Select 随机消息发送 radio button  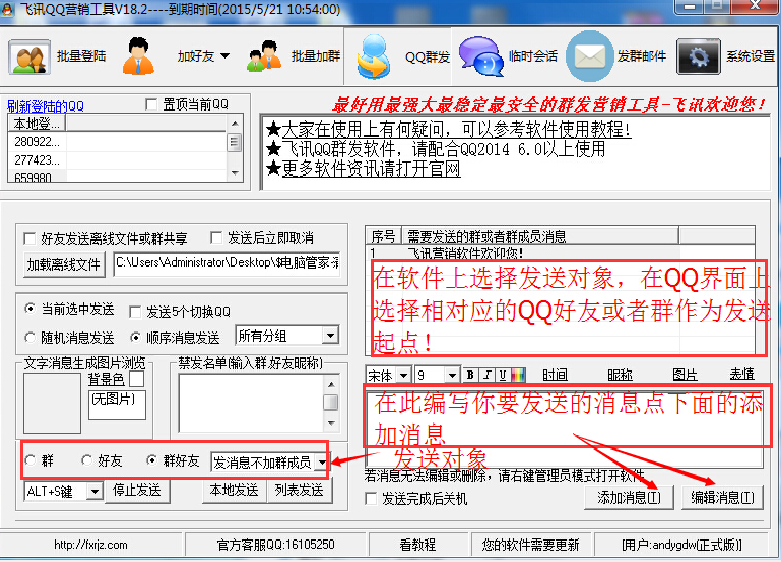(30, 338)
